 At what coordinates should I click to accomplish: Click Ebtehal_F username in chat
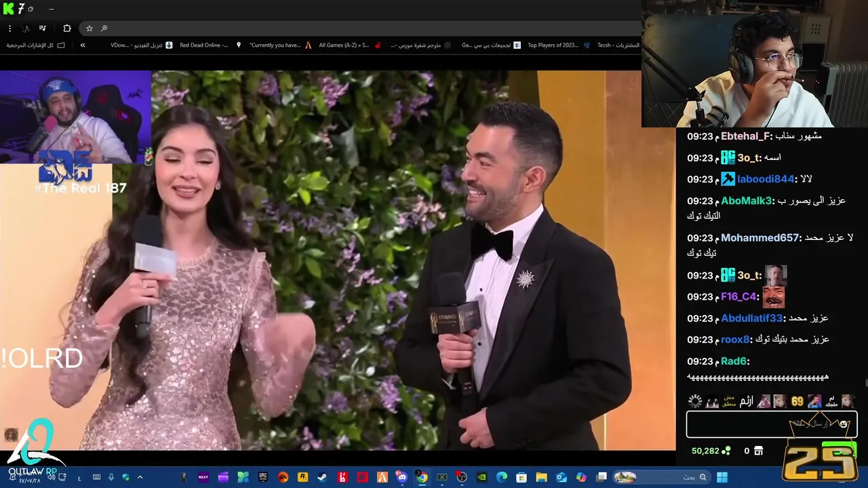click(x=746, y=136)
